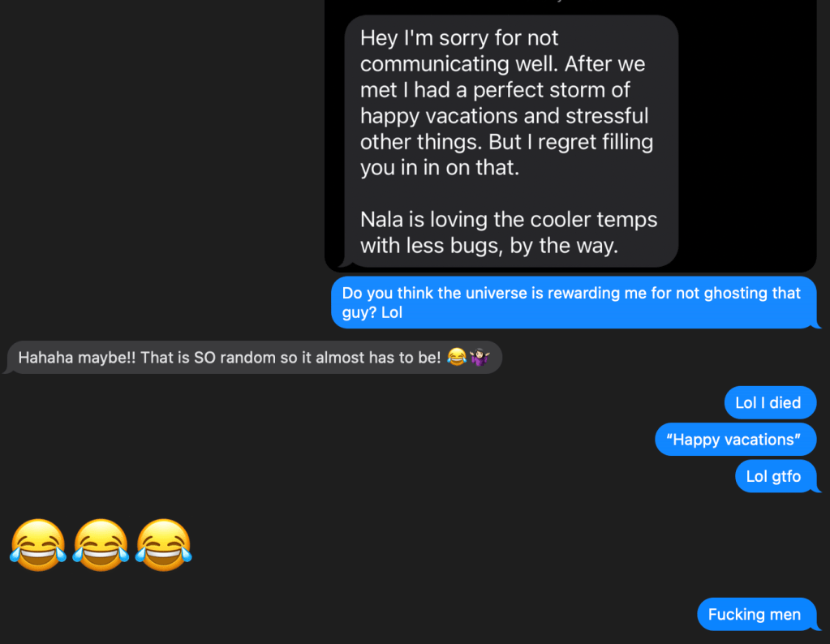Image resolution: width=830 pixels, height=644 pixels.
Task: Select the '“Happy vacations”' message bubble
Action: 735,440
